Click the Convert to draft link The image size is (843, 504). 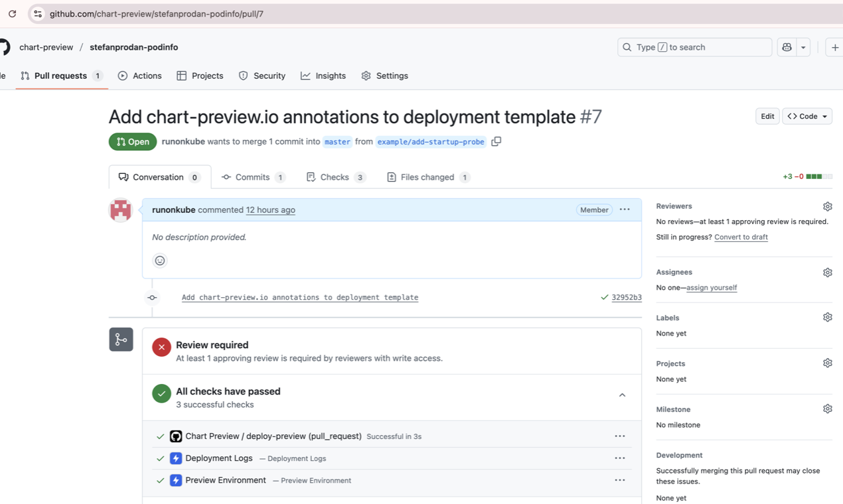point(741,237)
